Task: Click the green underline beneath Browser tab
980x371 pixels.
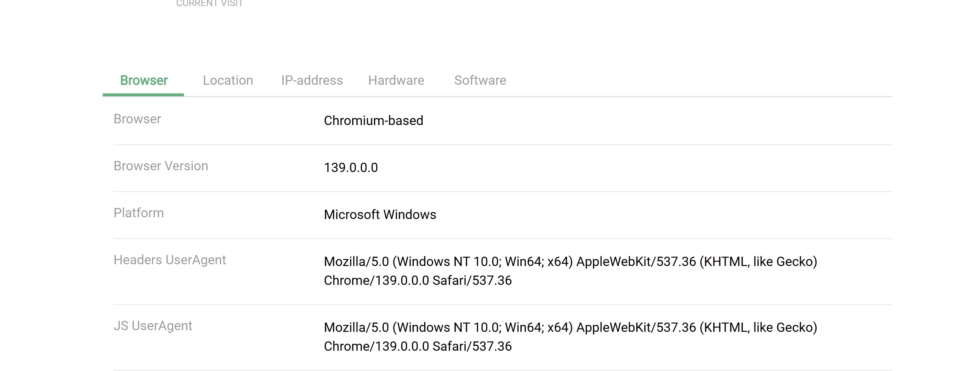Action: [143, 94]
